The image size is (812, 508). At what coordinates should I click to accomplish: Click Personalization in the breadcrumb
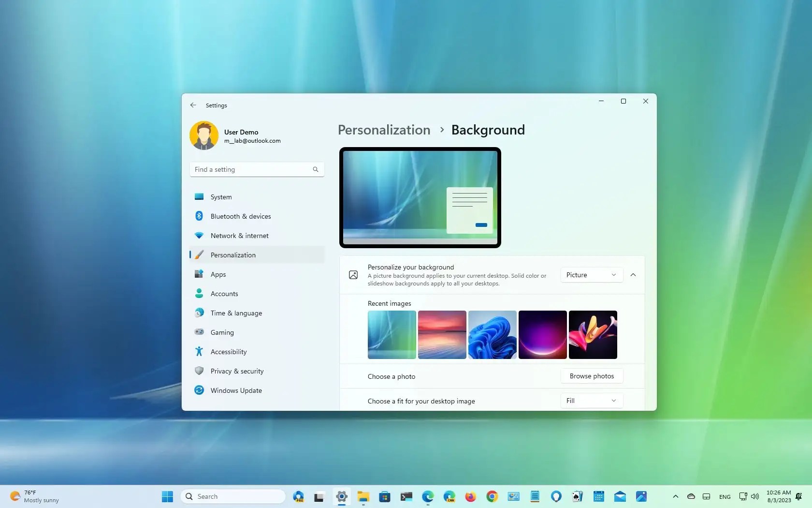pyautogui.click(x=384, y=130)
